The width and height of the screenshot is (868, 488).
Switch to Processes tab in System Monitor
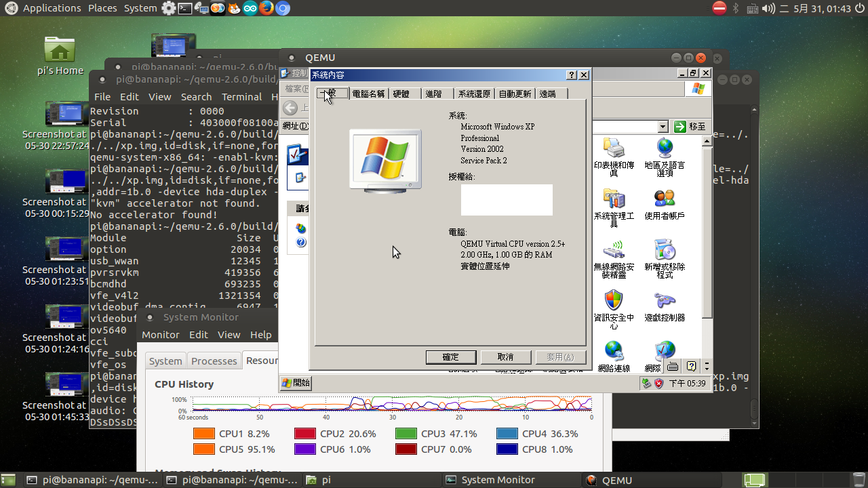[214, 361]
